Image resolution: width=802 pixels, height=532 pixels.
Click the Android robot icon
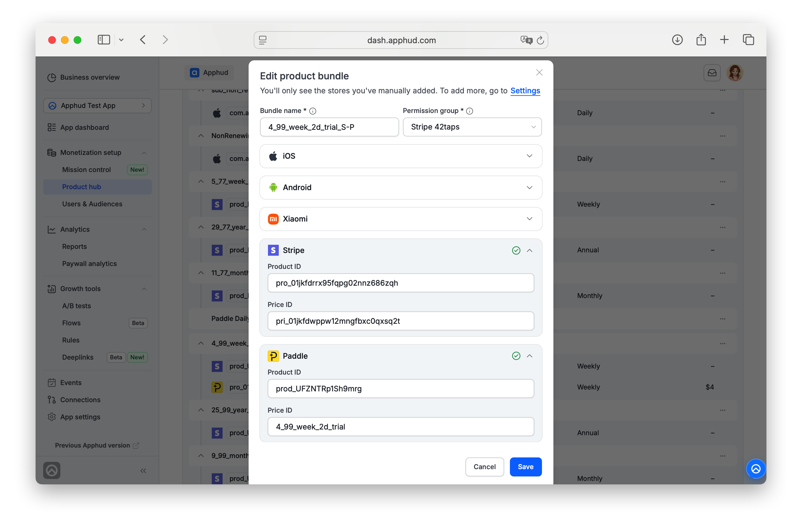coord(273,187)
